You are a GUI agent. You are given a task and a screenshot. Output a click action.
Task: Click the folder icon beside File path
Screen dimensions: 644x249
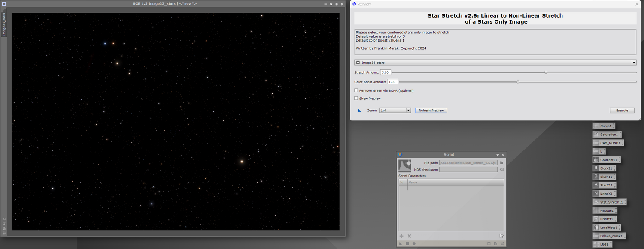[501, 163]
